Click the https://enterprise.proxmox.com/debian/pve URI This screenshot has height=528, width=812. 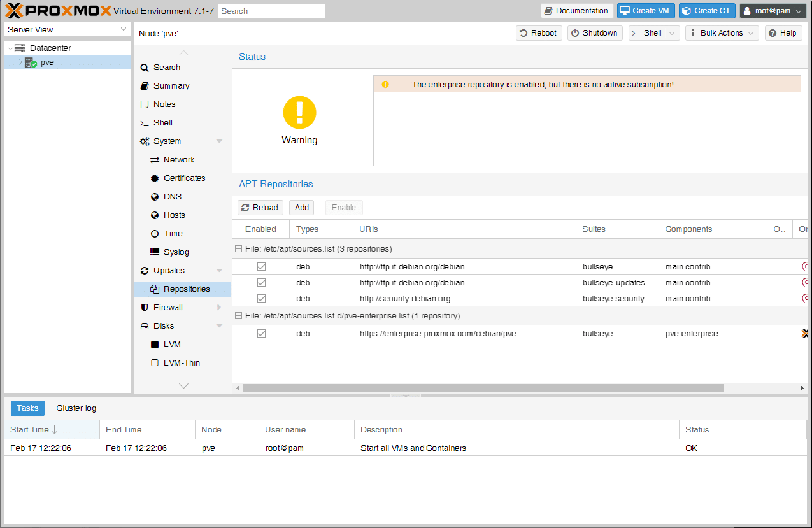(438, 334)
